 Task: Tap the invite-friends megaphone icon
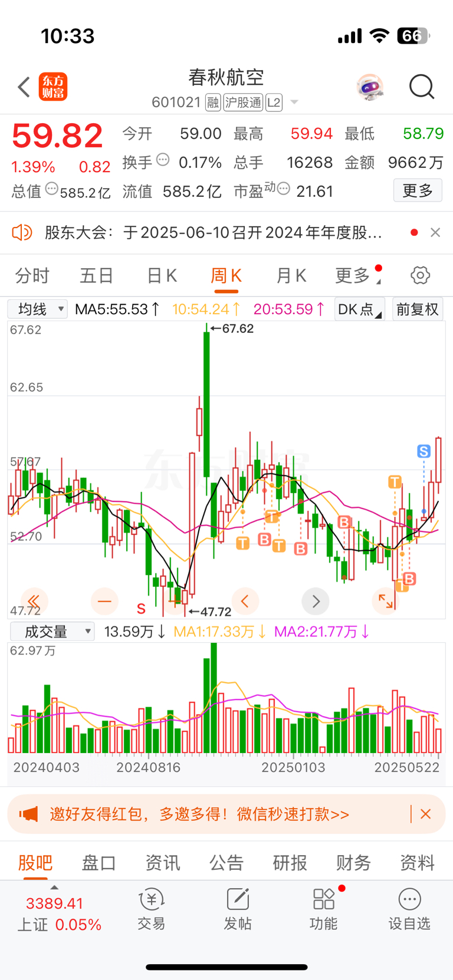coord(28,814)
